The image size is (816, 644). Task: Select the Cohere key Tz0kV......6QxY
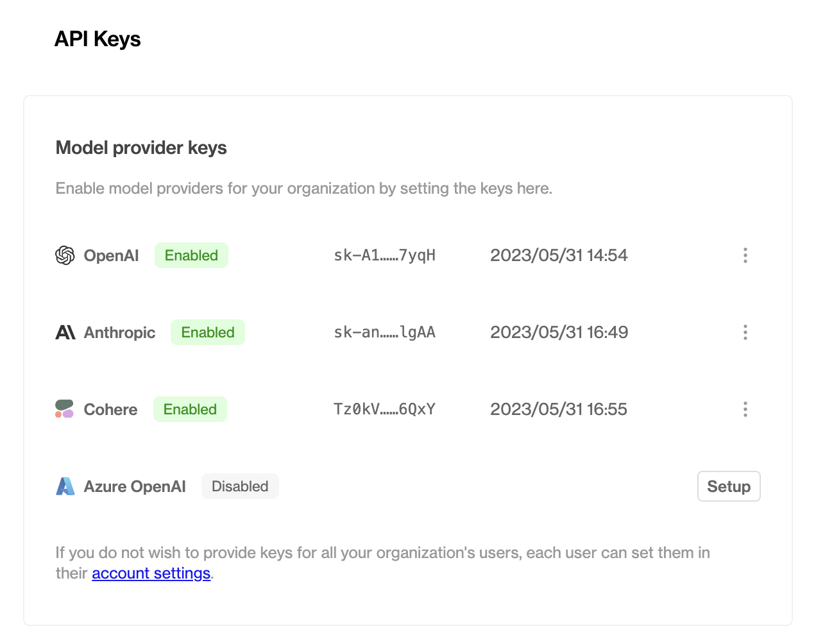tap(385, 409)
